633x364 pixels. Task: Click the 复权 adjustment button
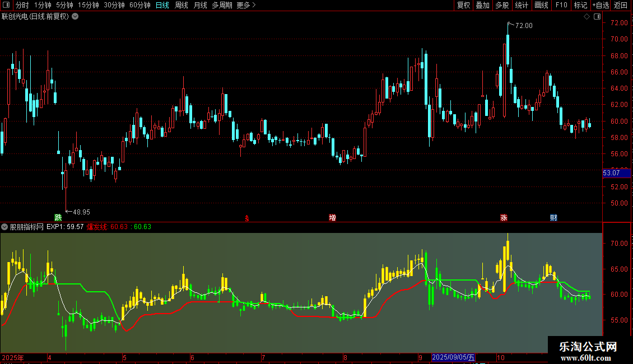(463, 5)
